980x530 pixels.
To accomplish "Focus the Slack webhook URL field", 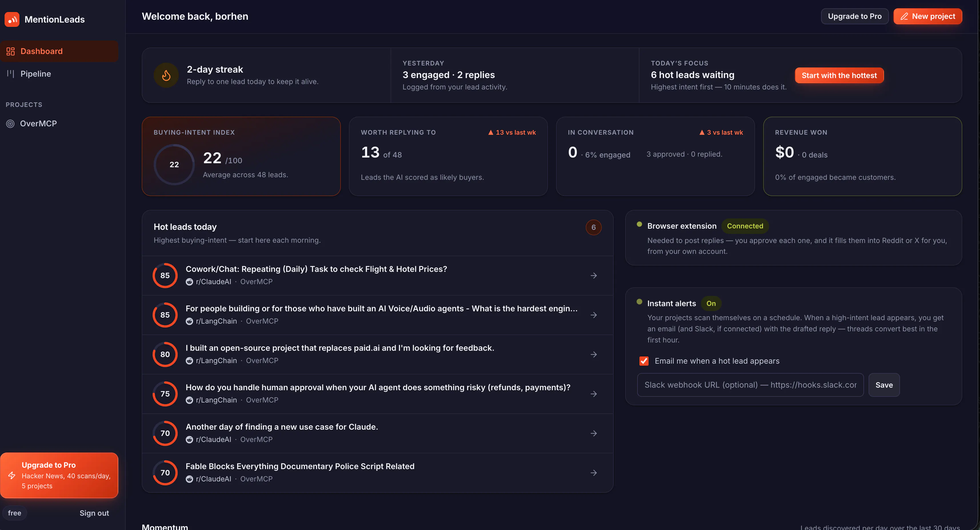I will tap(750, 385).
